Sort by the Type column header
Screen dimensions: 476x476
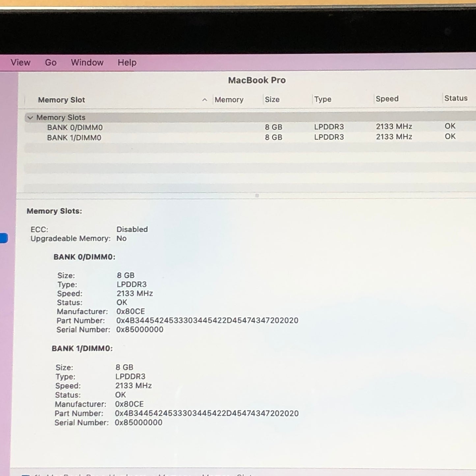pos(323,99)
